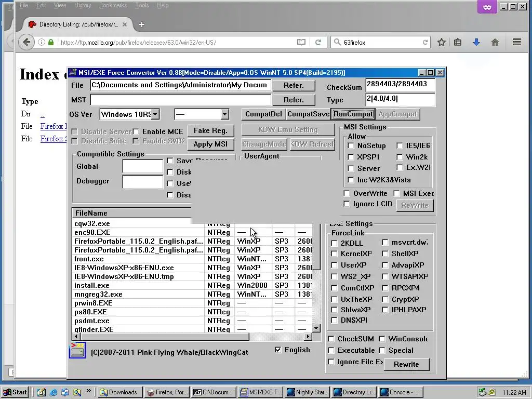This screenshot has width=532, height=399.
Task: Click the Debugger input field
Action: 142,181
